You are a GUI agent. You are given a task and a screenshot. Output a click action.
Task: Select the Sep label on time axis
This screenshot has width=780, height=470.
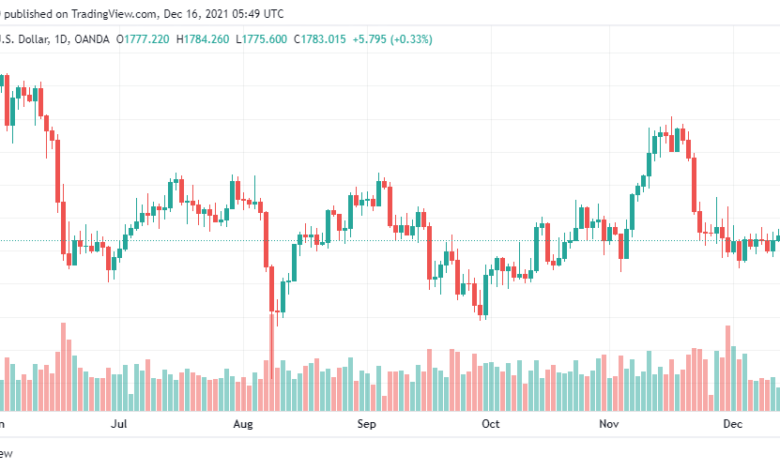click(367, 424)
